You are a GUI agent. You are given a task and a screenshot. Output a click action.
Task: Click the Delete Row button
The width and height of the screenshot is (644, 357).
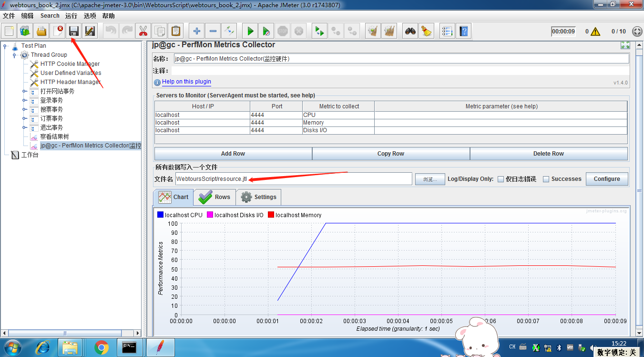(x=549, y=154)
